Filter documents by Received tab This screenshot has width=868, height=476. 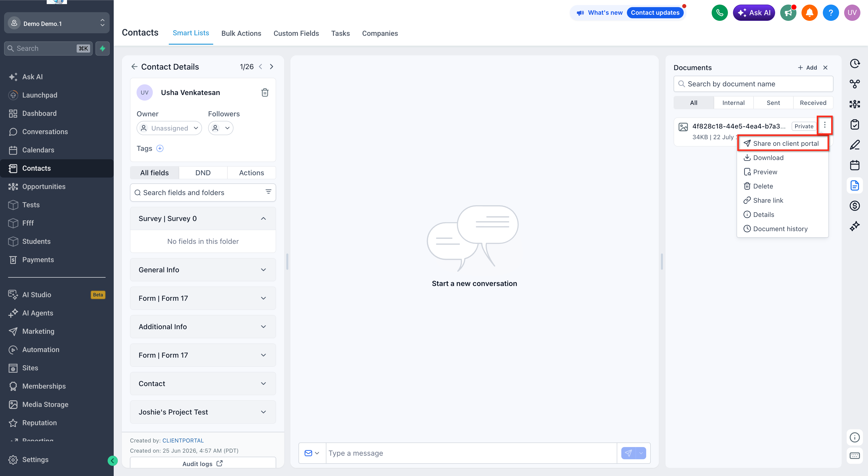(813, 103)
